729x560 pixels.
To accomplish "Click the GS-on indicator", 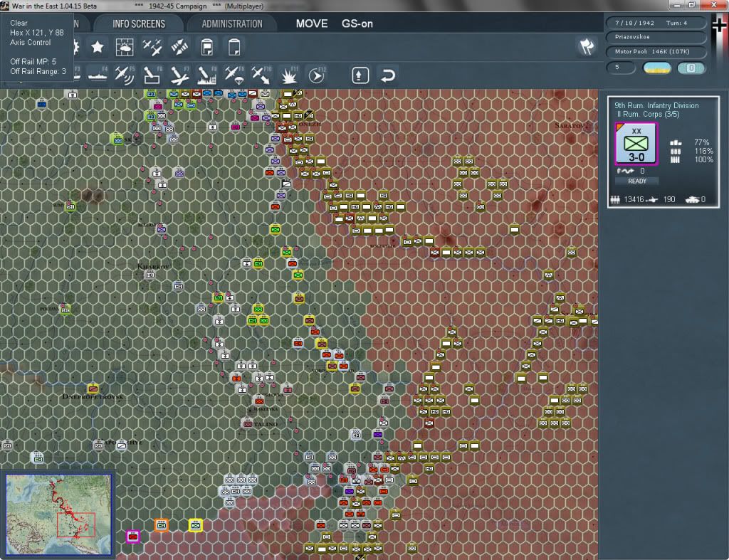I will (x=357, y=23).
